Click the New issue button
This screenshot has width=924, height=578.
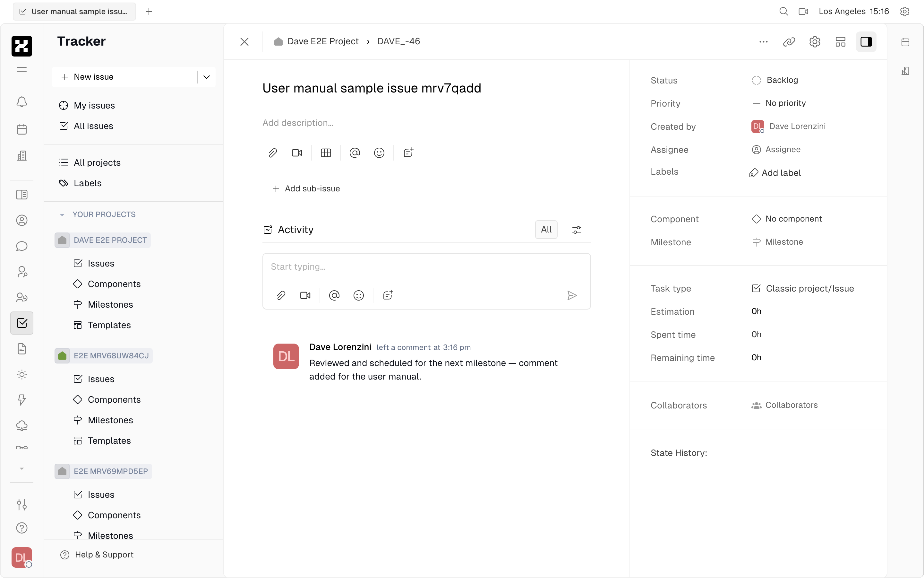click(x=124, y=77)
